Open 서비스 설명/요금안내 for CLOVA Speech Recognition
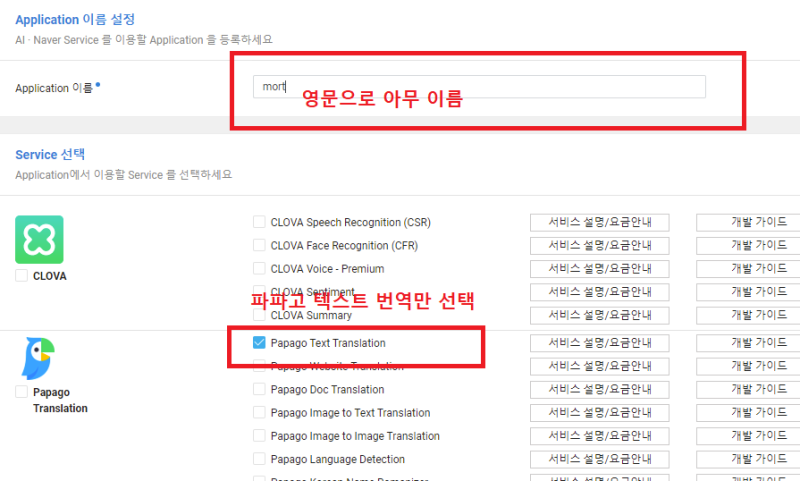 (599, 222)
